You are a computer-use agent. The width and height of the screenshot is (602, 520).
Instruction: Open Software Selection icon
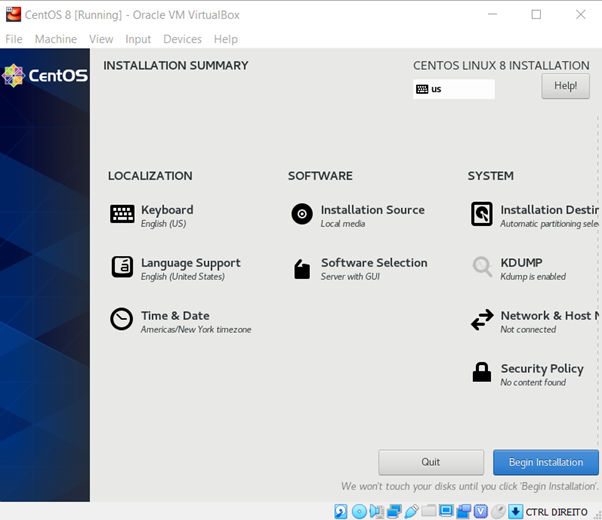[x=302, y=268]
